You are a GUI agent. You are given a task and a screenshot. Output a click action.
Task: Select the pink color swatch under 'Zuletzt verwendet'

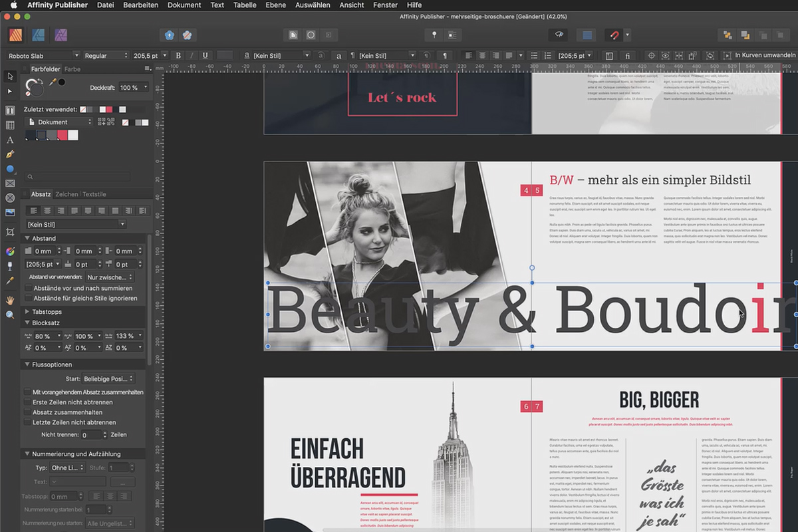(x=109, y=108)
